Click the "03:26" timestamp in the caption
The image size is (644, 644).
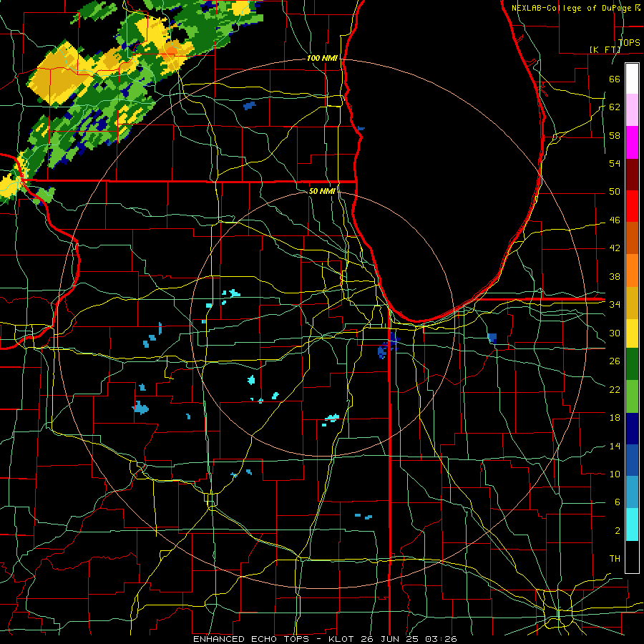441,639
